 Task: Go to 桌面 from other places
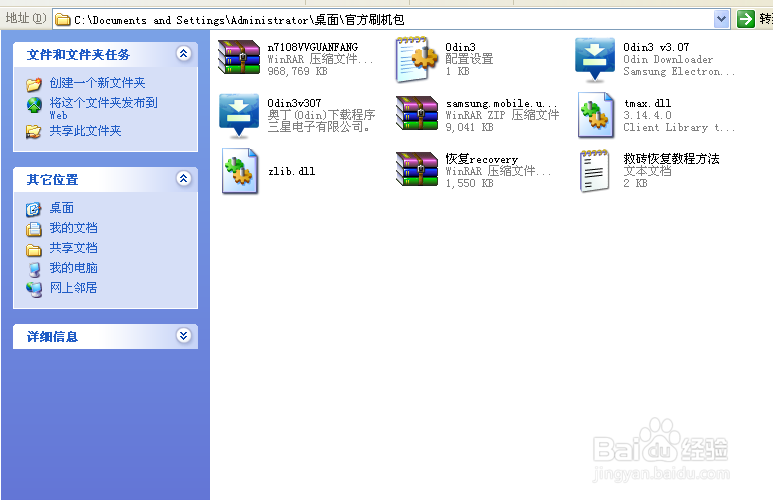pos(62,208)
